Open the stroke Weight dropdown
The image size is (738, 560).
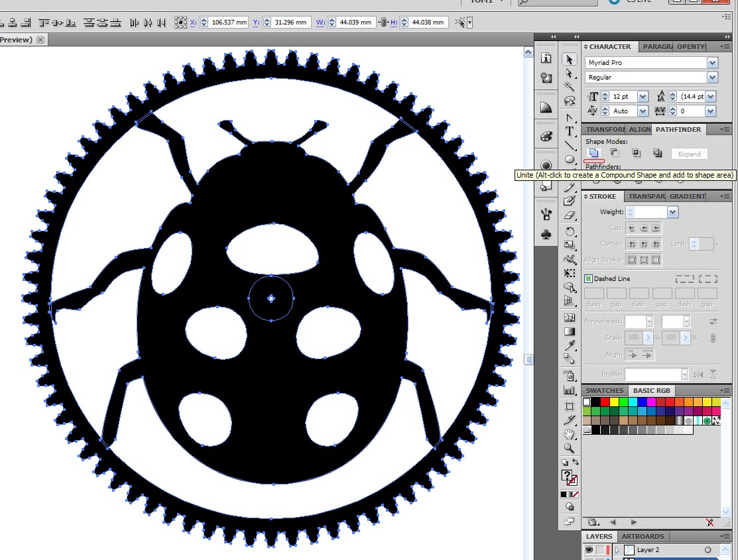[672, 212]
